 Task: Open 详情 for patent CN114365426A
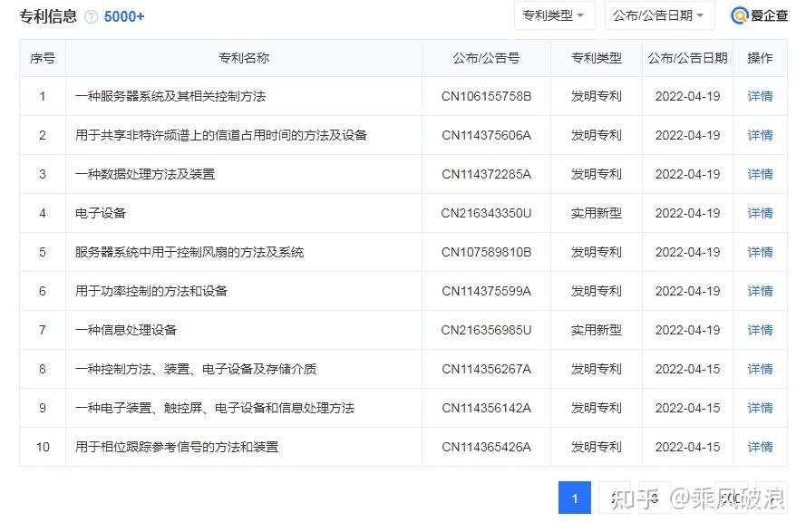[760, 447]
